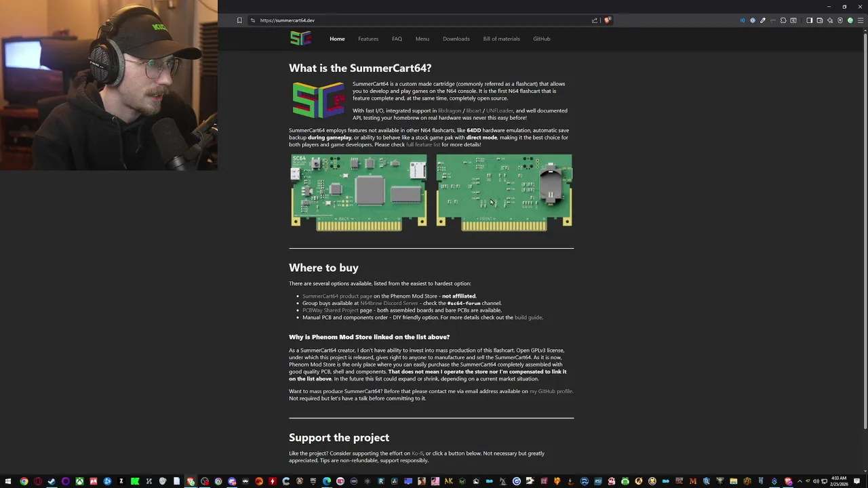Open the N64brew Discord Server link
The width and height of the screenshot is (868, 488).
click(389, 303)
